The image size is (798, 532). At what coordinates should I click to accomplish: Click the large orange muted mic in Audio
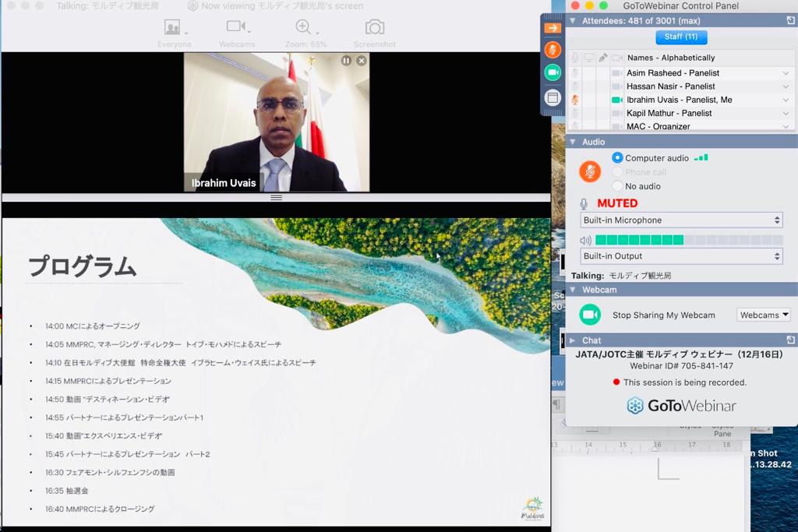coord(590,172)
